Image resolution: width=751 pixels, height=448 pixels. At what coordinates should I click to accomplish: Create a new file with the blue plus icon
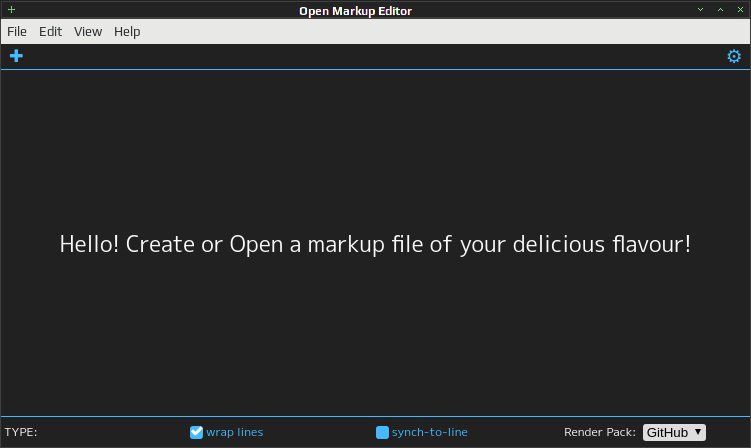click(x=16, y=56)
